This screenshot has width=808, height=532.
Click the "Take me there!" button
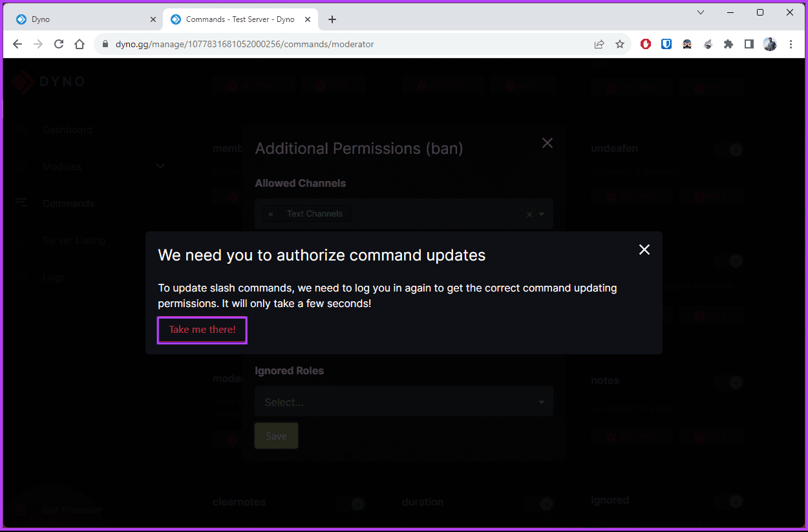(x=202, y=330)
